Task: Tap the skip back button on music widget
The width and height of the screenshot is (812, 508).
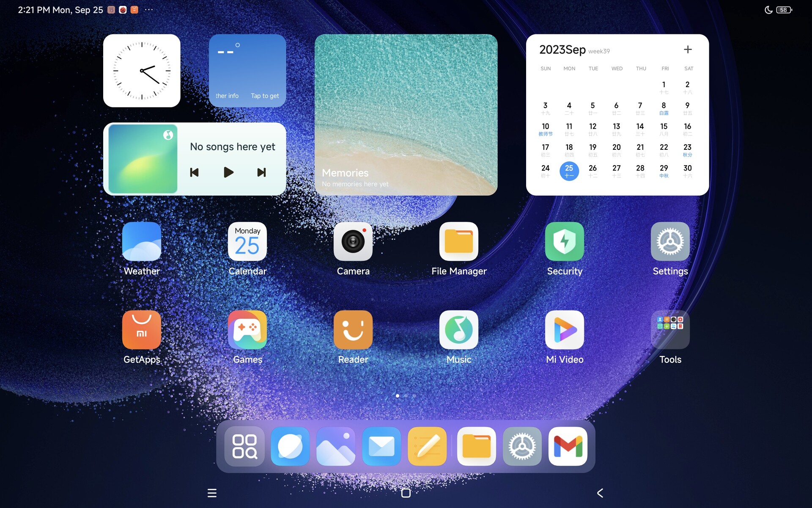Action: tap(195, 172)
